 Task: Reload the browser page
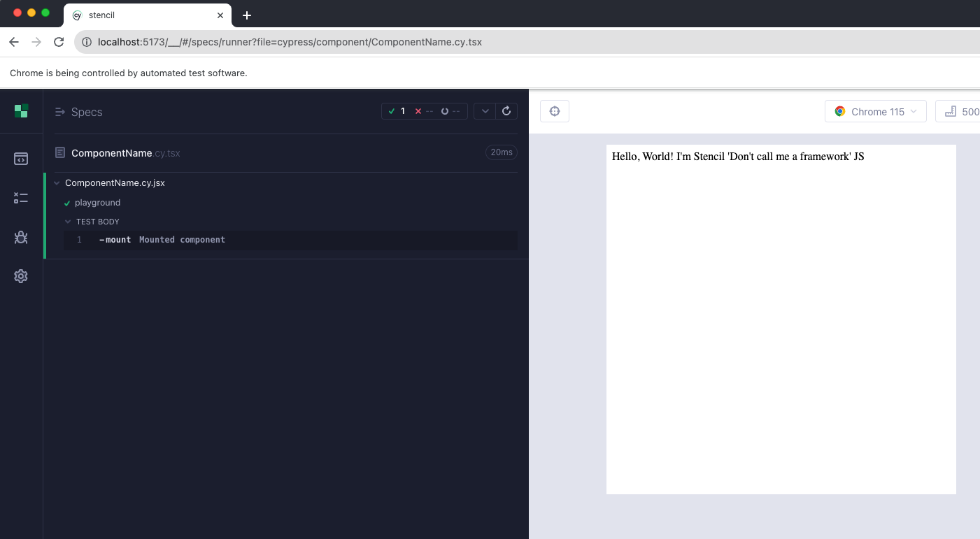tap(59, 42)
